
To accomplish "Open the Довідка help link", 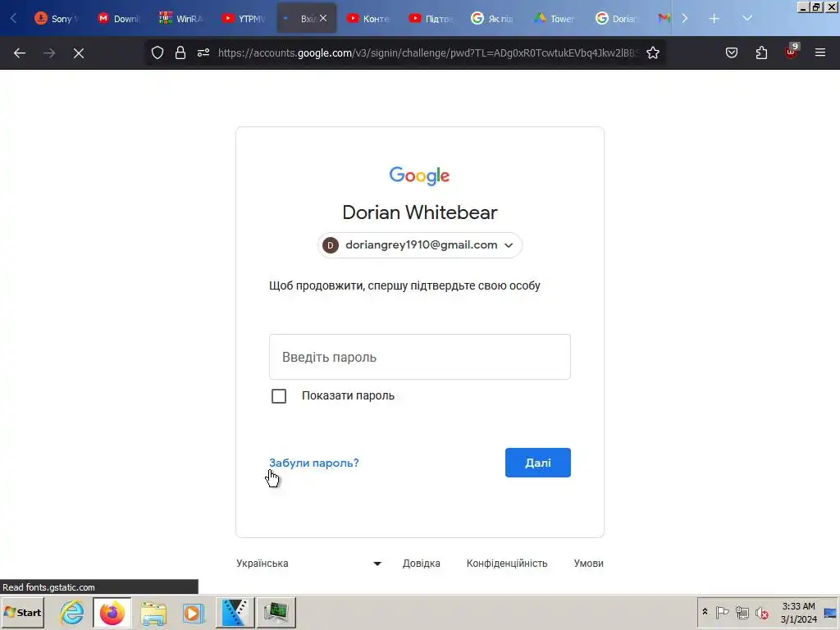I will coord(422,564).
